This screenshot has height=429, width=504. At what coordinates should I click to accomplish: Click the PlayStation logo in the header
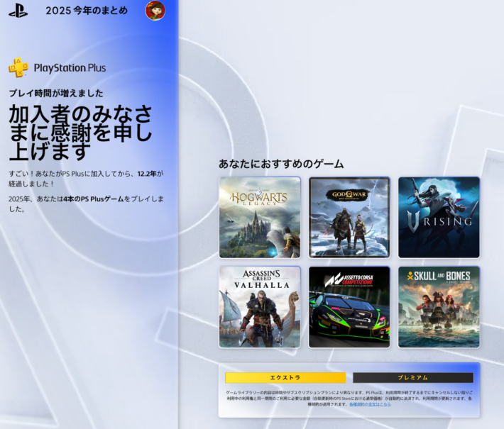pos(18,11)
